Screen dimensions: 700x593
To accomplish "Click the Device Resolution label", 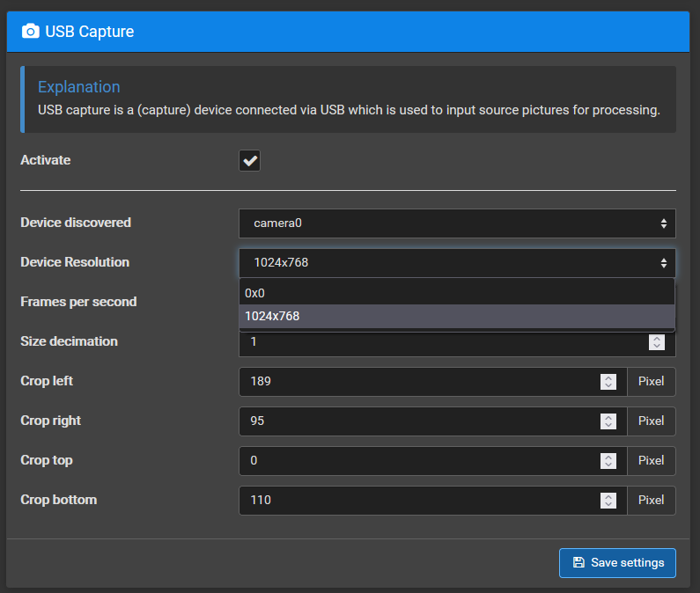I will pos(75,262).
